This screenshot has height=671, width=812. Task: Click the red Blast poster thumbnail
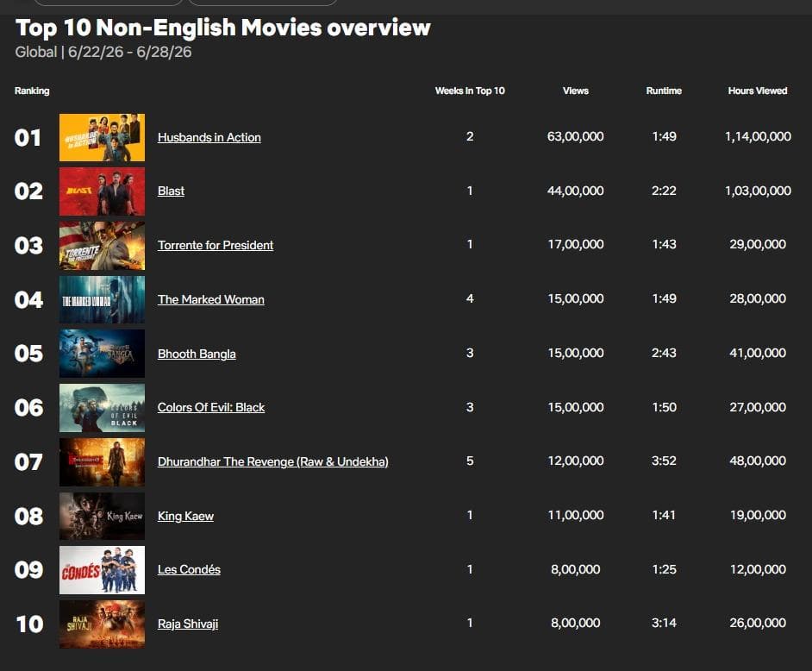coord(102,191)
